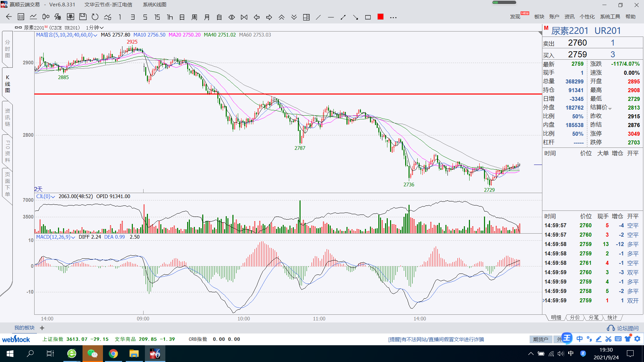Click the back arrow toolbar icon
This screenshot has height=362, width=644.
(x=9, y=17)
